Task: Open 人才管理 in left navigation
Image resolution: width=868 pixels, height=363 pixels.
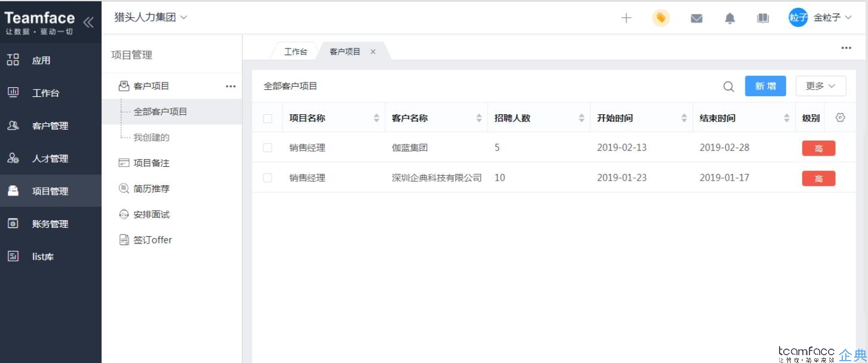Action: coord(51,158)
